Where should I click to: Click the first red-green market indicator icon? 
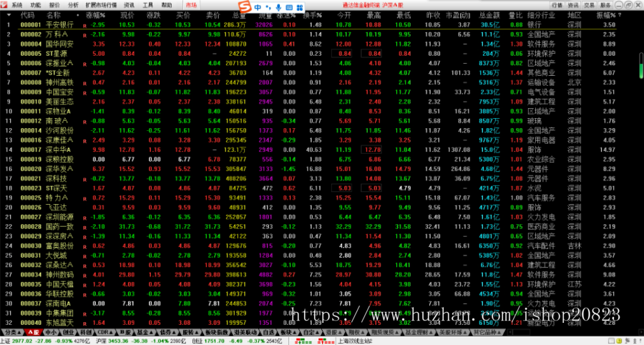tap(305, 341)
